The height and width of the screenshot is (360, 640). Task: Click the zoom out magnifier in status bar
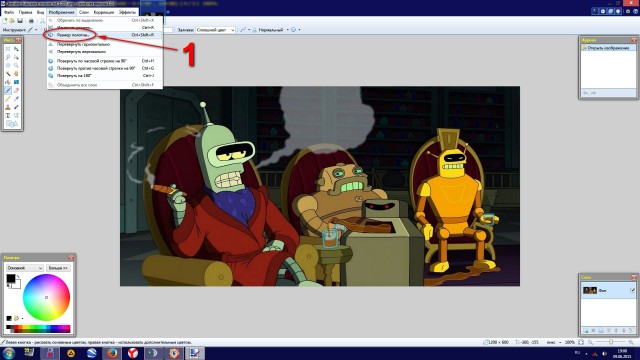591,342
